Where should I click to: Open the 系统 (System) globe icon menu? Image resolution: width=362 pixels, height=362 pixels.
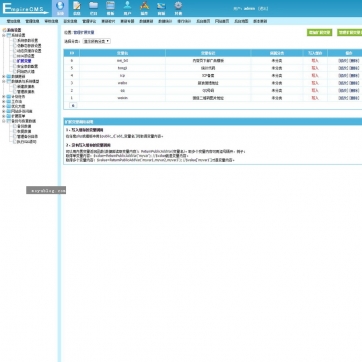(x=60, y=8)
